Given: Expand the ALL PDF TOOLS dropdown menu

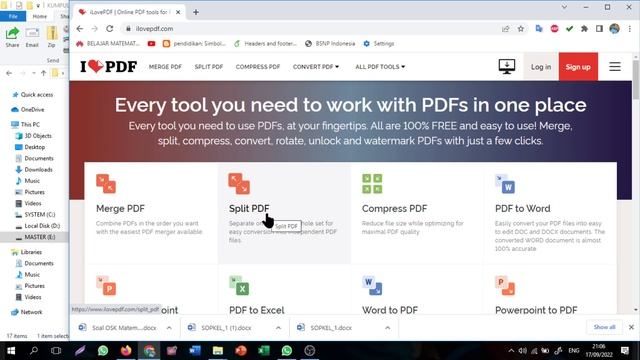Looking at the screenshot, I should [380, 67].
